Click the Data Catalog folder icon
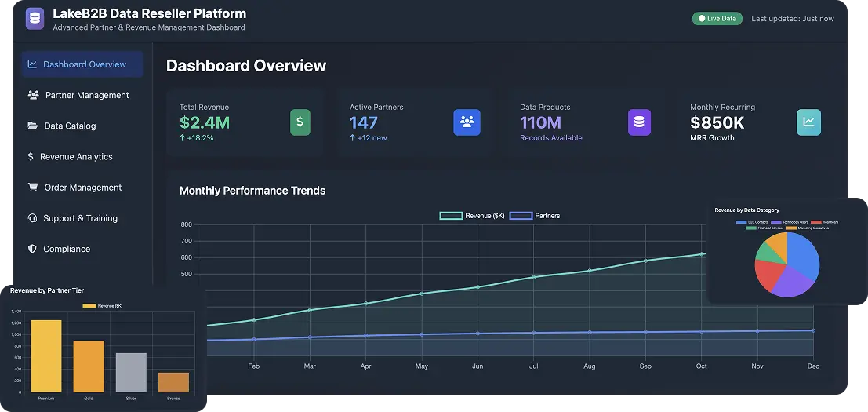 pyautogui.click(x=33, y=126)
